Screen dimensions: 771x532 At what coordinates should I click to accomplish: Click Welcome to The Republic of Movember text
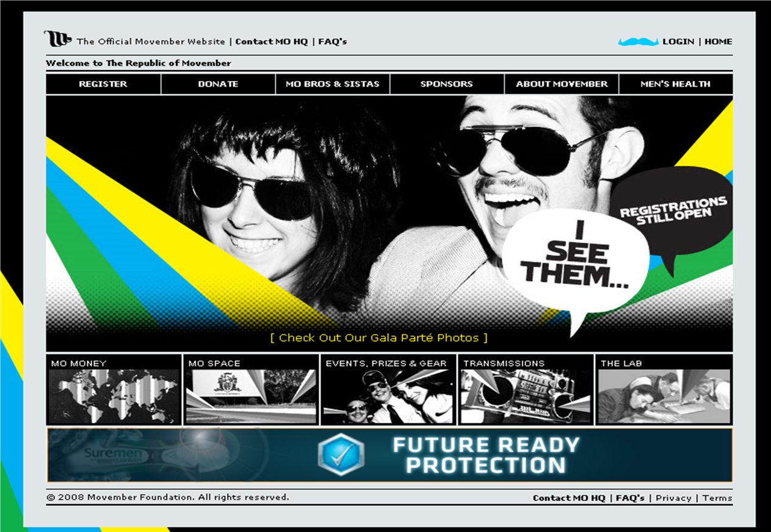(139, 63)
